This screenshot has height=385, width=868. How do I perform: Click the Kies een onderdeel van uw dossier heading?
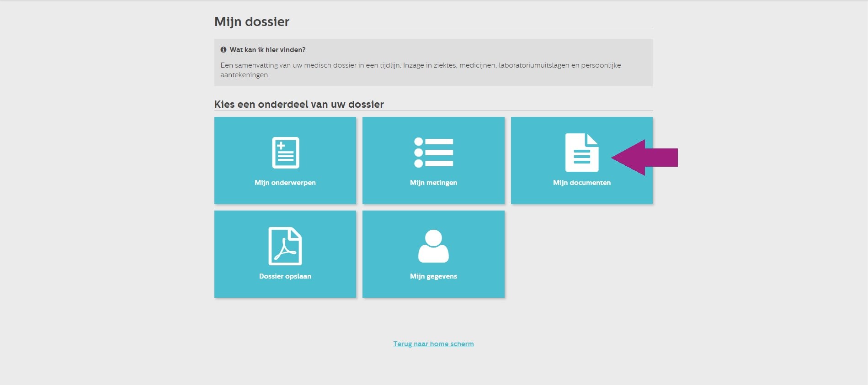pos(299,104)
